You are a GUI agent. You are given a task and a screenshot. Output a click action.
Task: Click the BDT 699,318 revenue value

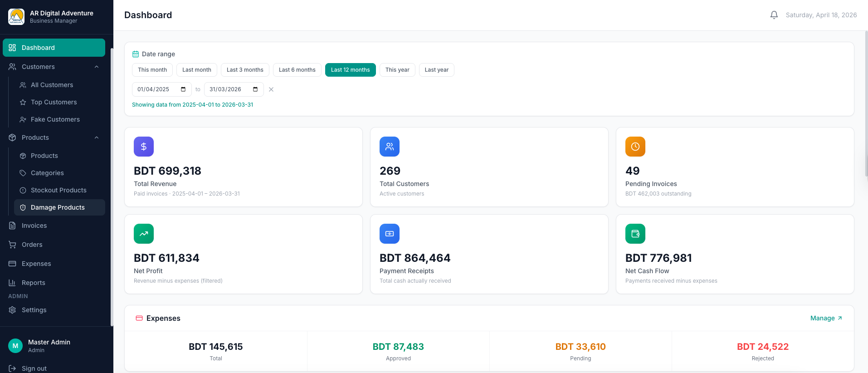coord(167,171)
